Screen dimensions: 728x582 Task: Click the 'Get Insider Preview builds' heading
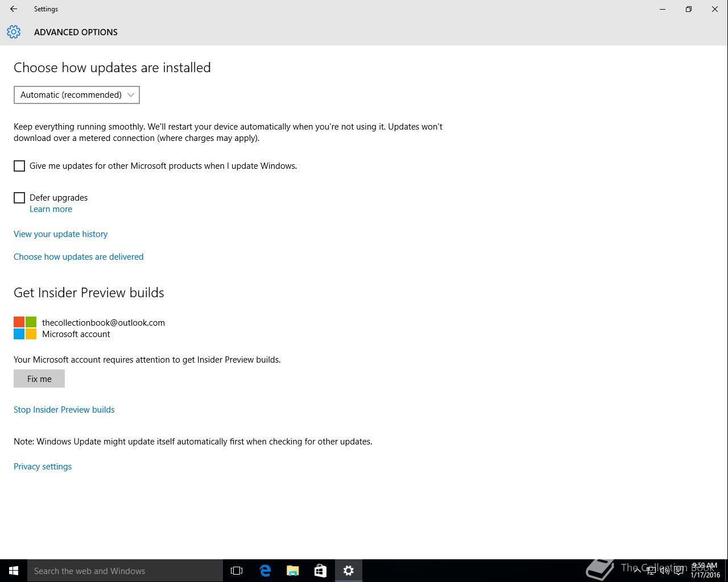(x=89, y=293)
